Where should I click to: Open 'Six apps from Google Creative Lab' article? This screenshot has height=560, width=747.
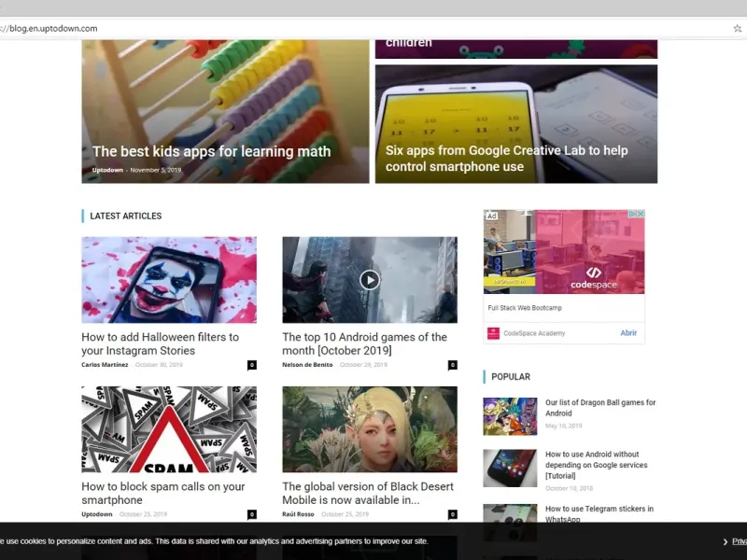tap(506, 159)
